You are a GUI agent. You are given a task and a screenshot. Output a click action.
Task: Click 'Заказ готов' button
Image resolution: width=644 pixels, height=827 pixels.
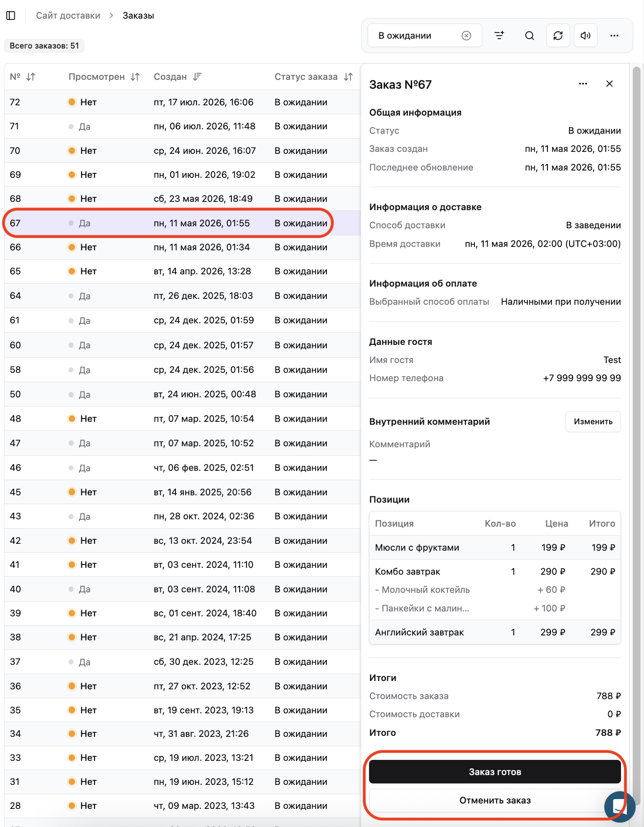(x=495, y=772)
